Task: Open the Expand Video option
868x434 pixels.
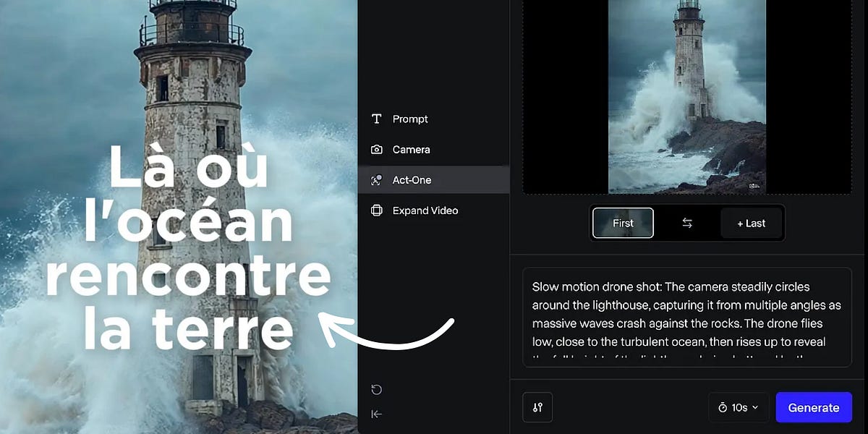Action: point(434,210)
